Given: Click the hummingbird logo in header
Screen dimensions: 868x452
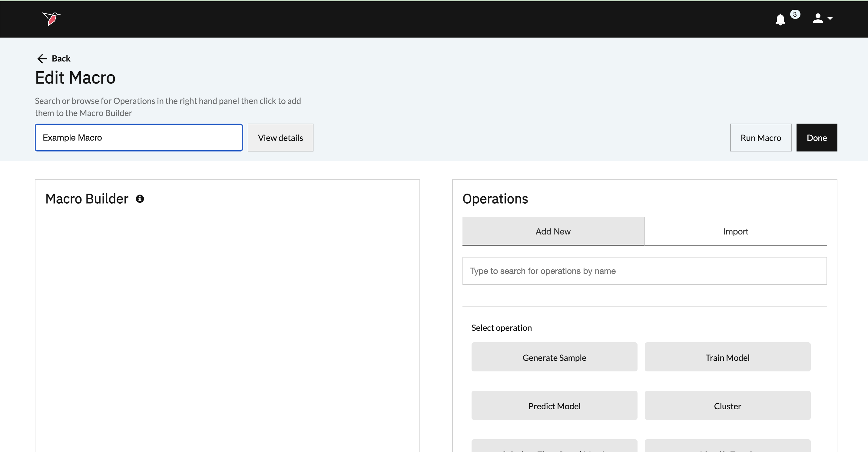Looking at the screenshot, I should pos(51,18).
